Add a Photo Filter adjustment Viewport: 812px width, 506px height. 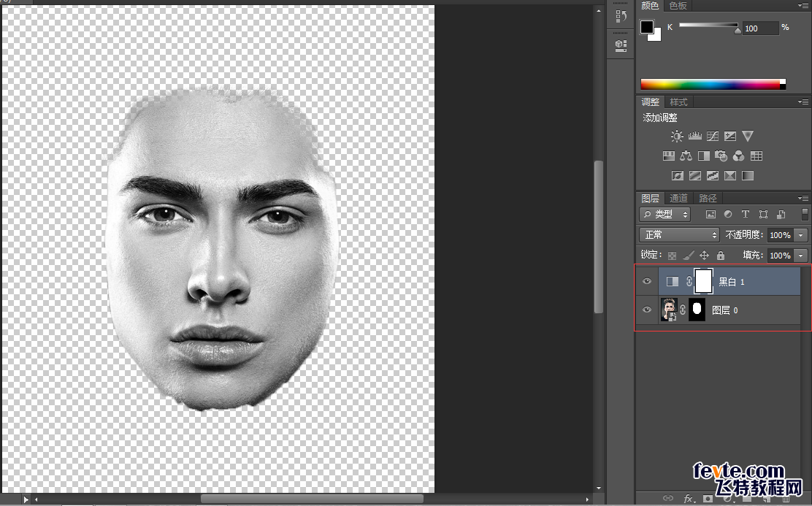tap(721, 156)
